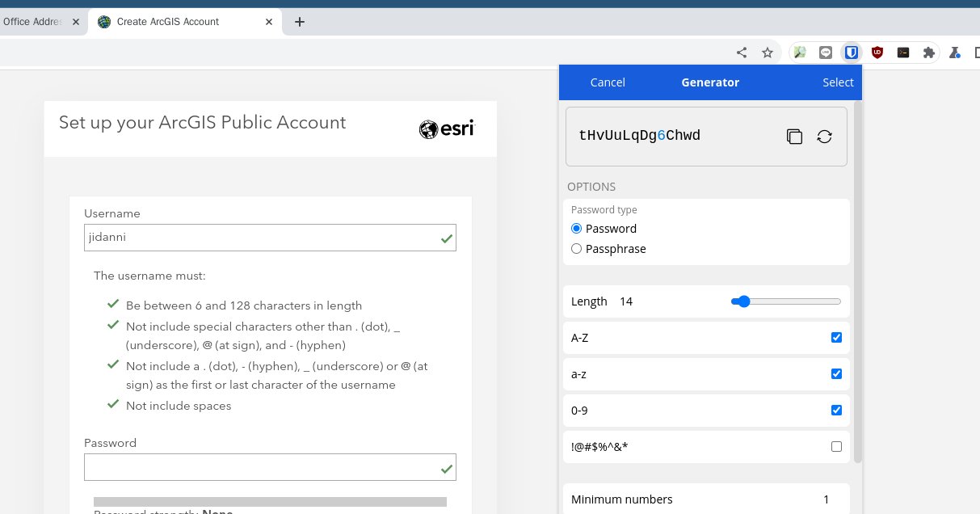
Task: Click the Generator panel title
Action: (x=710, y=82)
